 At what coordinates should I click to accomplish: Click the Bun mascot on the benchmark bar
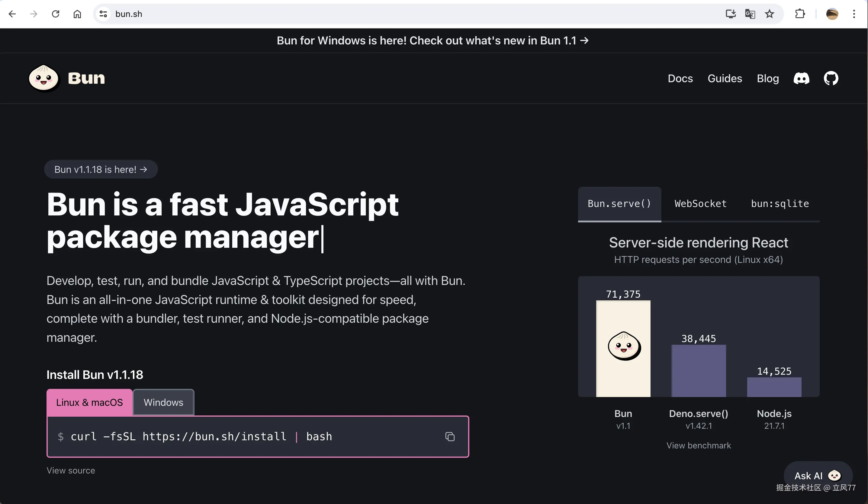pos(624,346)
